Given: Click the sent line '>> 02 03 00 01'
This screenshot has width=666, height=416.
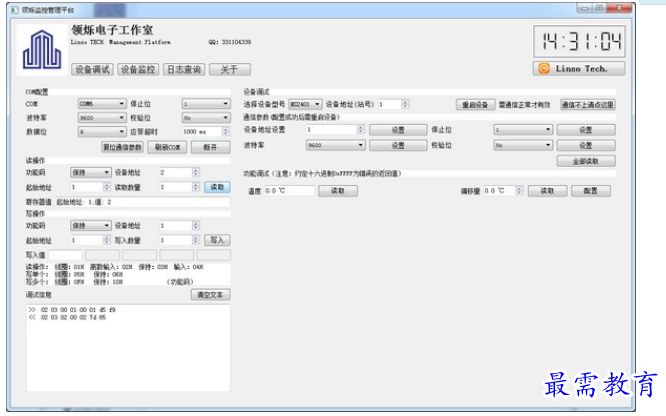Looking at the screenshot, I should pos(72,310).
